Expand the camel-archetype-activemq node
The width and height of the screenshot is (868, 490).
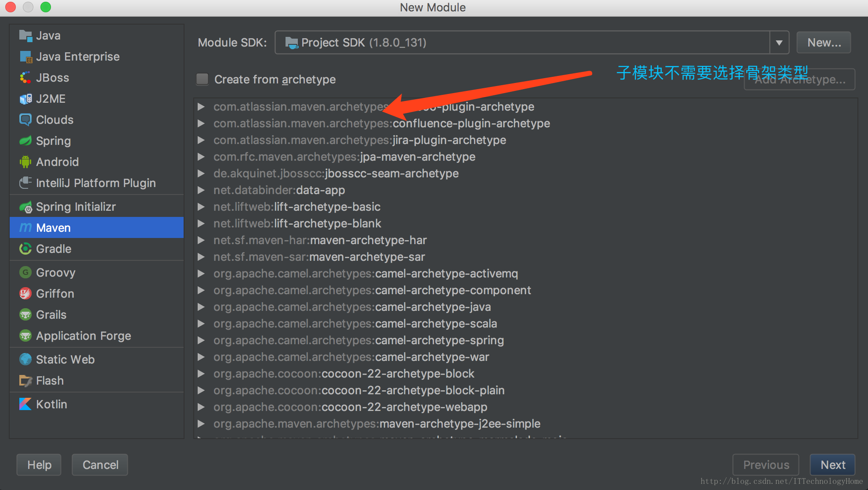[x=201, y=274]
